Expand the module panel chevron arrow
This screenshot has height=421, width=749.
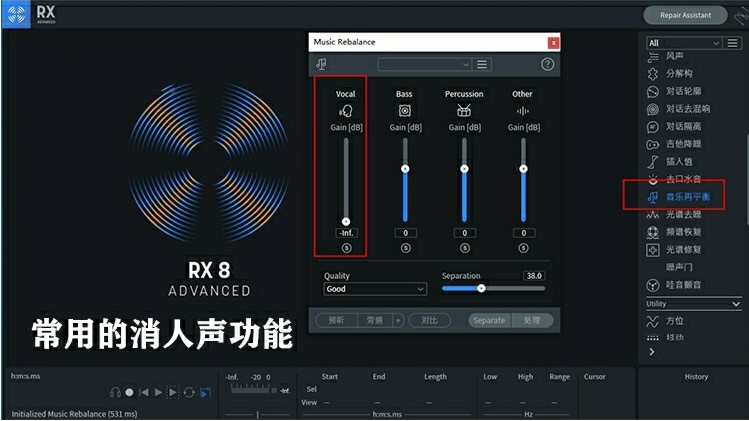[x=652, y=352]
